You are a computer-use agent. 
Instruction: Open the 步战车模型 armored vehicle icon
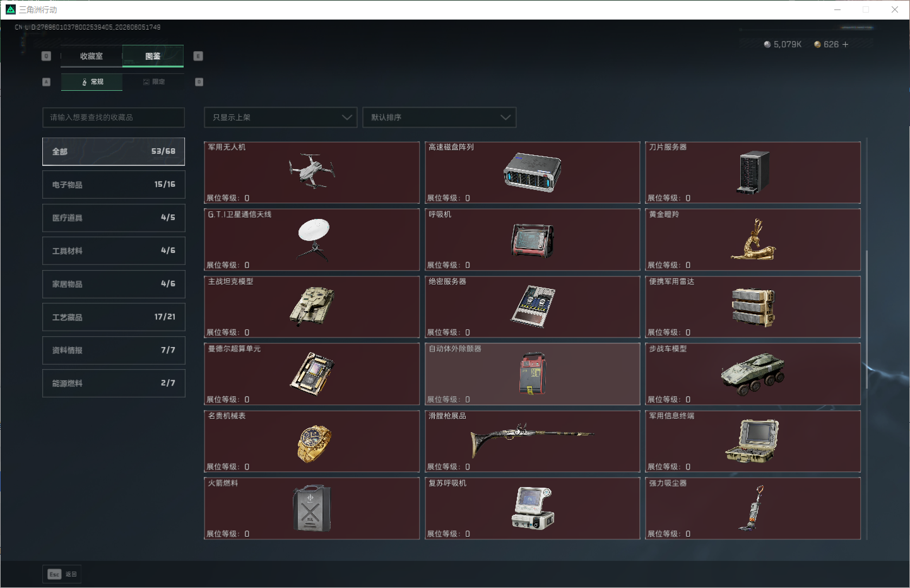pyautogui.click(x=753, y=373)
